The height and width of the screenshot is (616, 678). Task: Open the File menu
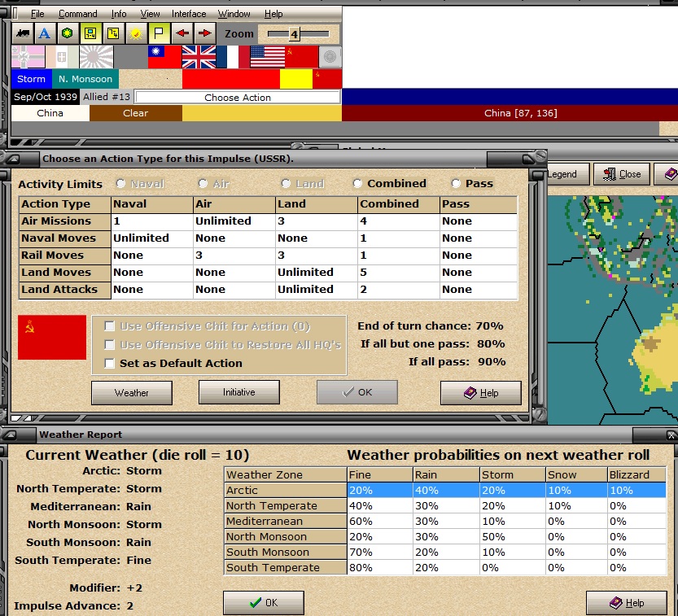[x=37, y=14]
